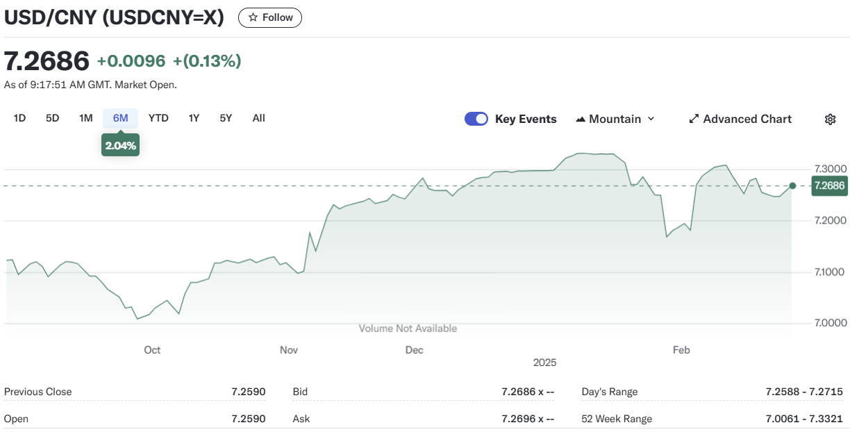The width and height of the screenshot is (868, 432).
Task: Expand the Mountain chart type dropdown
Action: [x=651, y=119]
